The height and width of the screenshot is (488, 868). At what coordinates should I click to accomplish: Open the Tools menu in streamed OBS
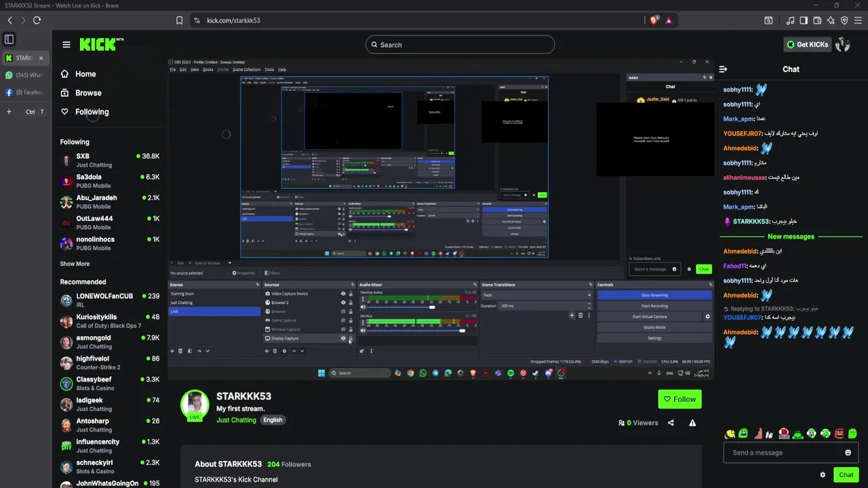269,69
